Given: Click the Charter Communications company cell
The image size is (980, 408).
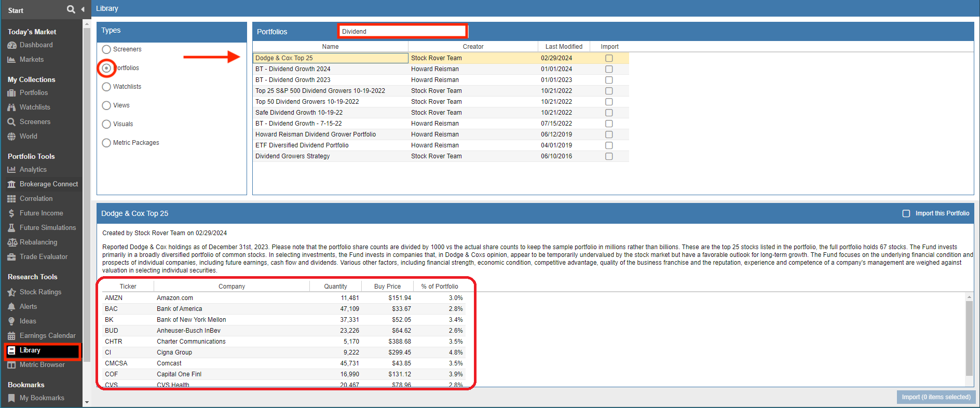Looking at the screenshot, I should [x=232, y=342].
